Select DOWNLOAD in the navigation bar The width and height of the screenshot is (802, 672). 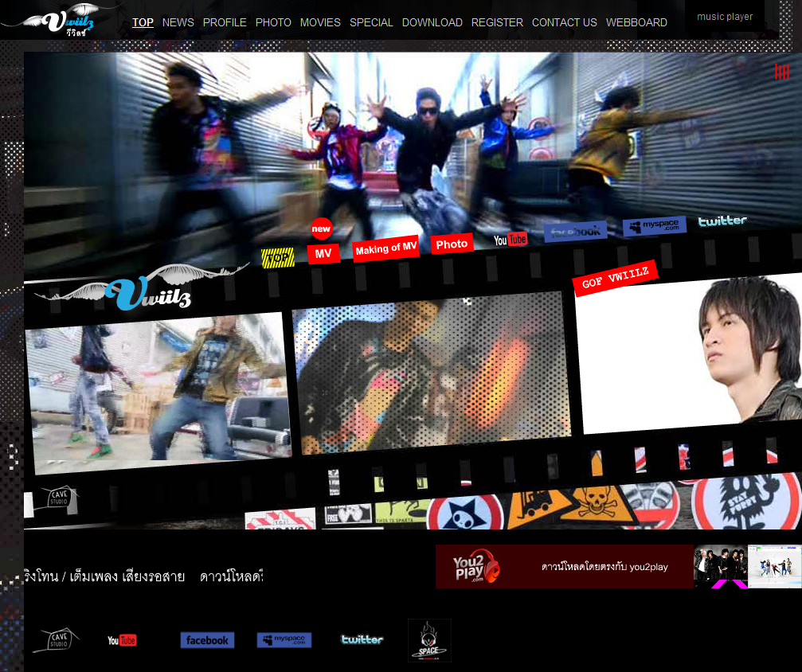432,22
